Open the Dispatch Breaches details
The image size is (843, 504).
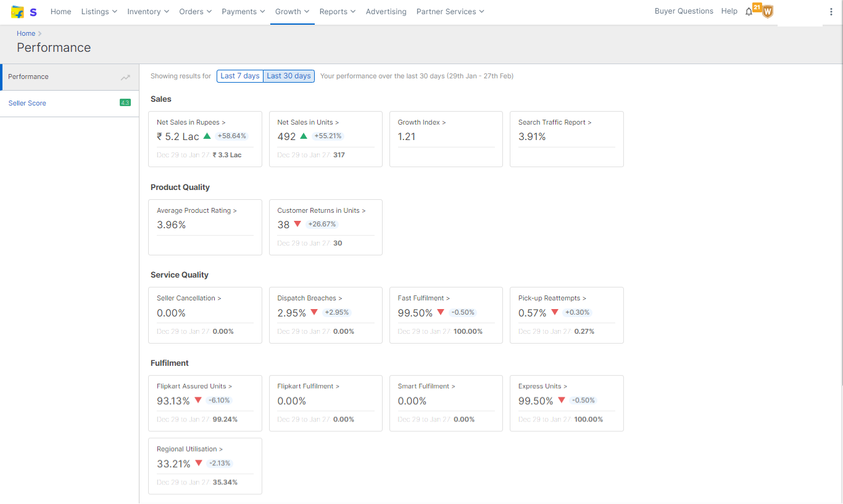coord(310,298)
